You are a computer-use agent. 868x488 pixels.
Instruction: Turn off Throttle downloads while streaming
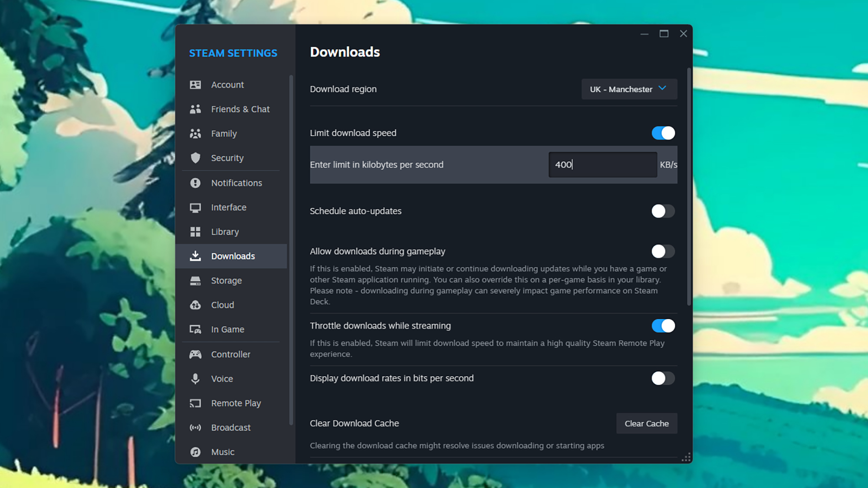click(x=663, y=326)
